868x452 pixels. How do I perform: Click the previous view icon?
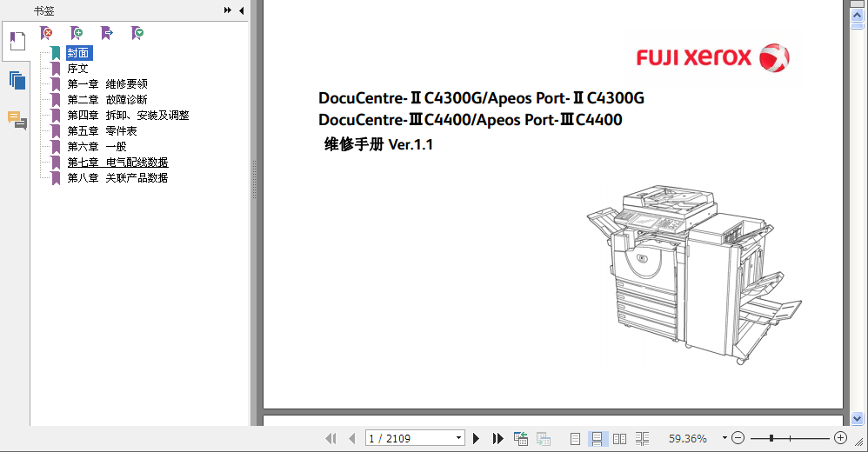point(520,439)
